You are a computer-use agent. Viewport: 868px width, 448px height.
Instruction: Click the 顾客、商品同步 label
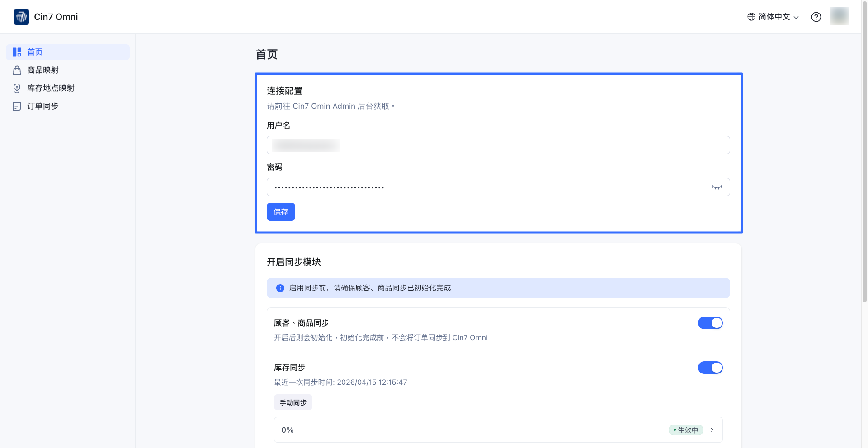click(302, 323)
